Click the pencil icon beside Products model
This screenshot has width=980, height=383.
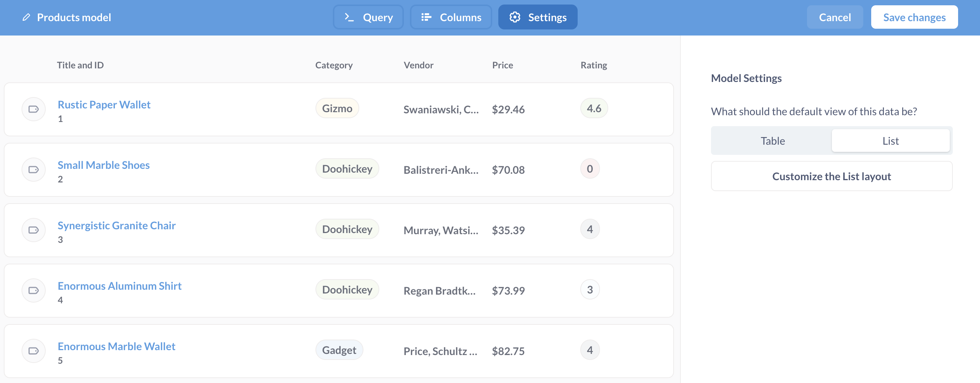click(x=26, y=17)
